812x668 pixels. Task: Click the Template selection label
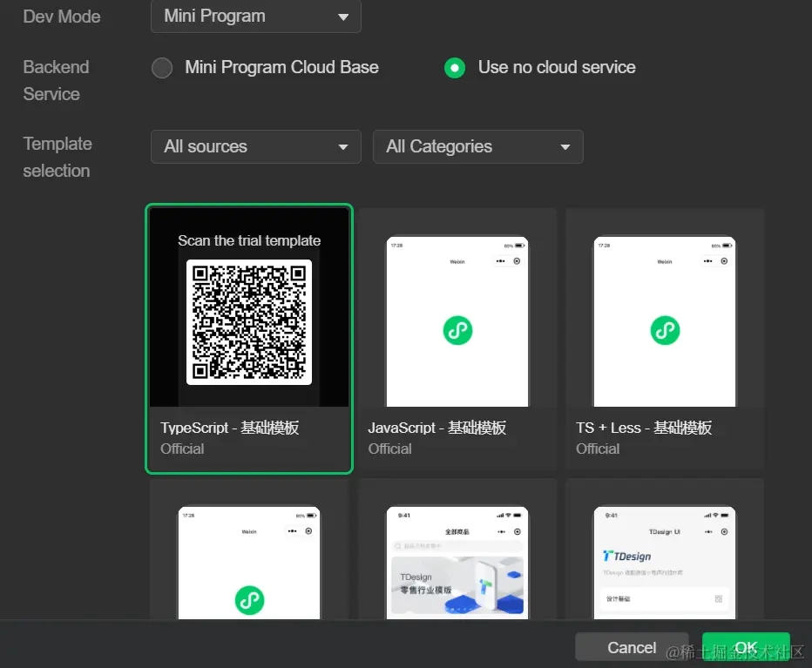pos(58,158)
